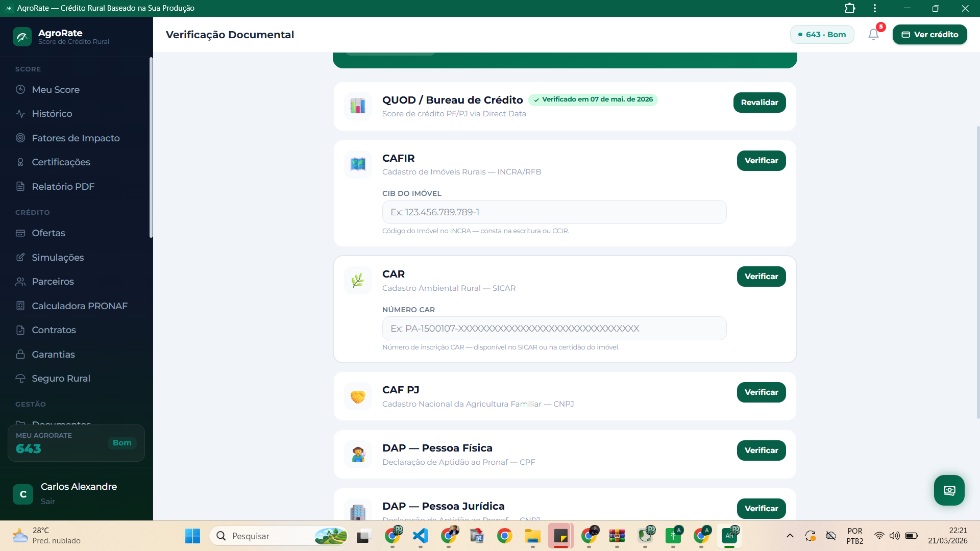Revalidar the QUOD Bureau de Crédito
Screen dimensions: 980x551
click(x=759, y=103)
